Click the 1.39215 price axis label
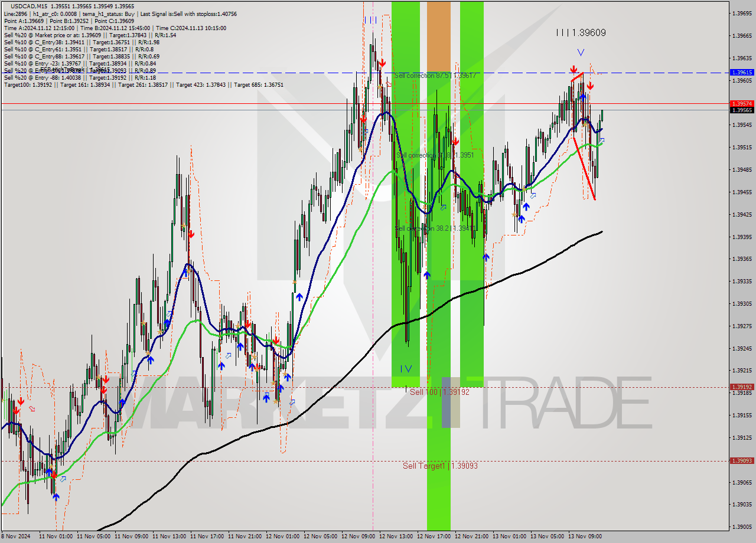Image resolution: width=756 pixels, height=543 pixels. pos(742,370)
